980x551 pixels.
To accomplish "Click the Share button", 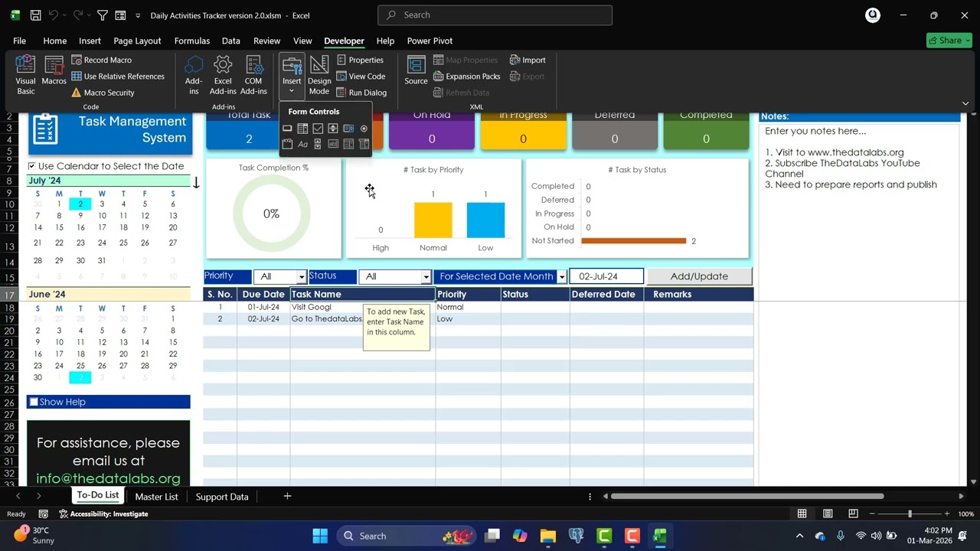I will coord(949,41).
